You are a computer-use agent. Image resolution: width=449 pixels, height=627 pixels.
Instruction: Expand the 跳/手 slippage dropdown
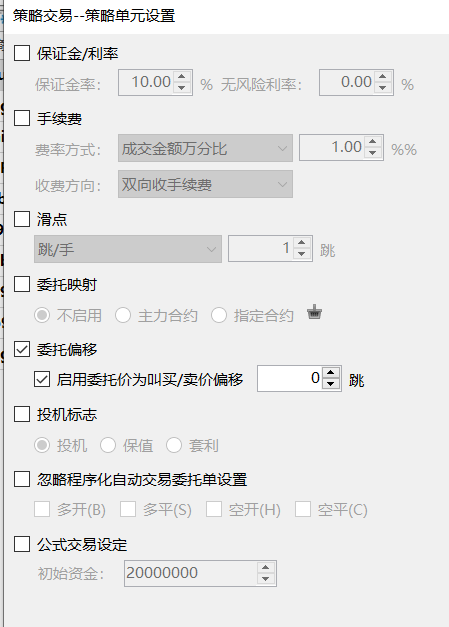pos(128,249)
